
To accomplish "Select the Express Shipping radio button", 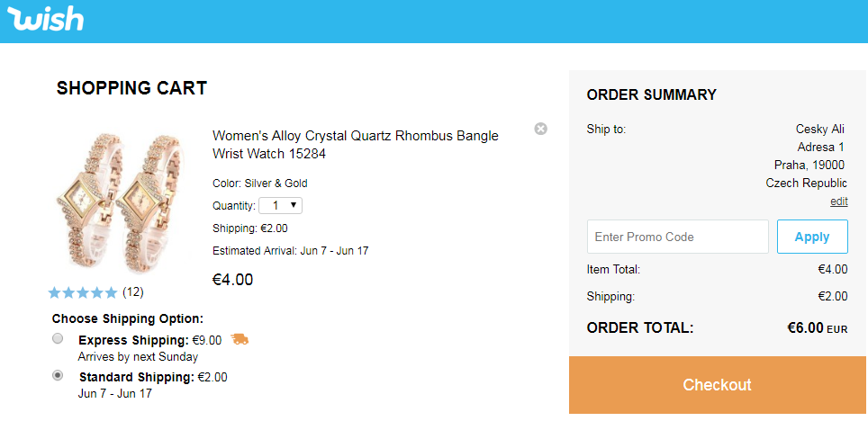I will 58,339.
